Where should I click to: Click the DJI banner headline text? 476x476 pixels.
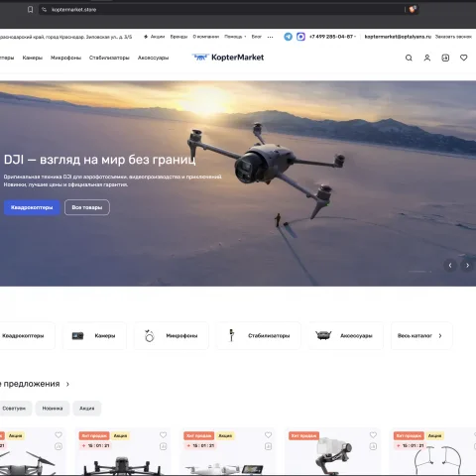[x=99, y=160]
